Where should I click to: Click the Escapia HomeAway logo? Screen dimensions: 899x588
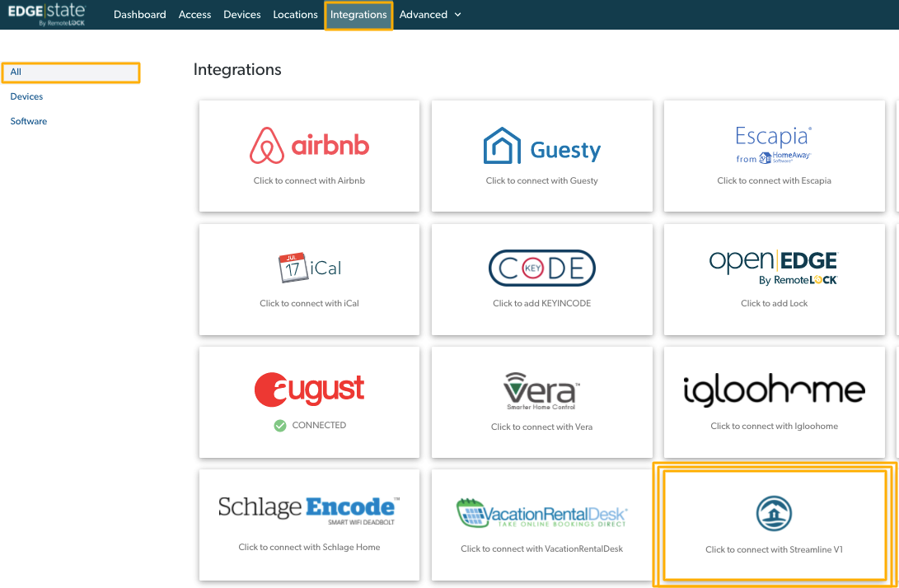[774, 145]
